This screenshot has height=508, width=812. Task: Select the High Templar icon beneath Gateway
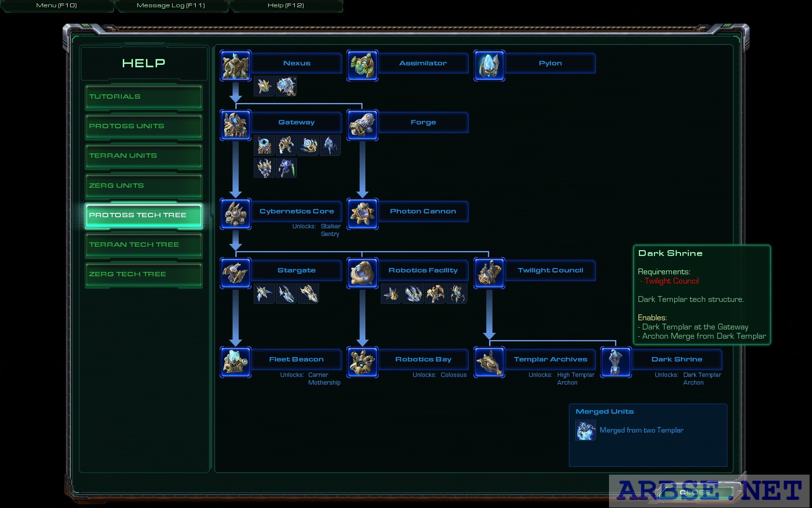264,168
